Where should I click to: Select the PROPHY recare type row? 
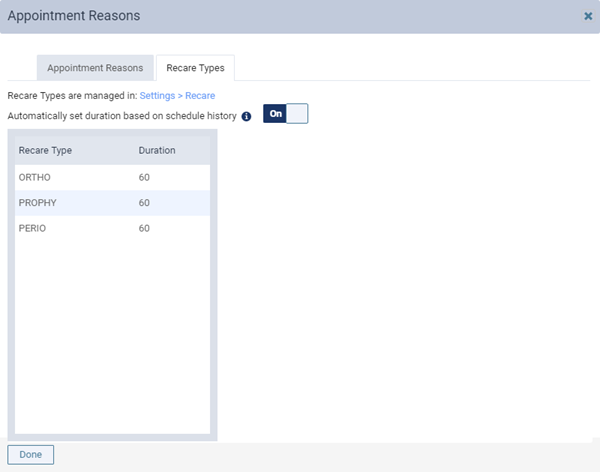point(112,203)
